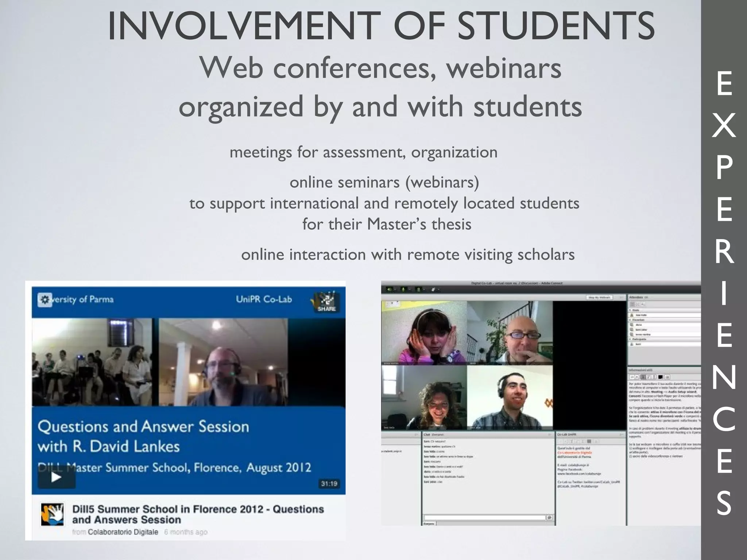Click the Colaboratorio Digitale hand logo avatar
Screen dimensions: 747x560
[53, 514]
